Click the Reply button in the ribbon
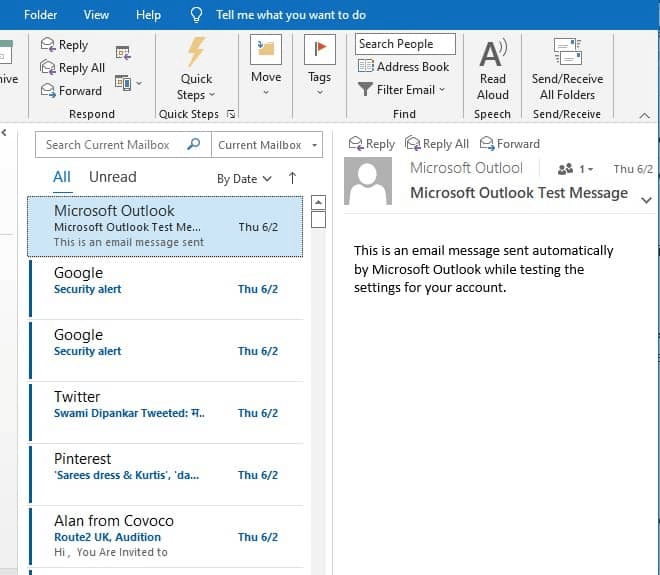 64,45
